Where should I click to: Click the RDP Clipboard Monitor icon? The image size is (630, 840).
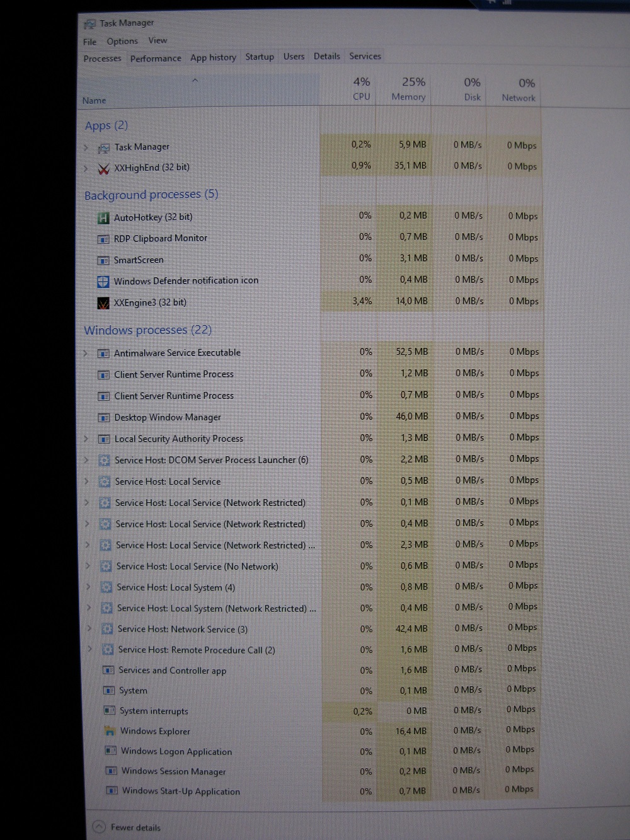(x=103, y=239)
